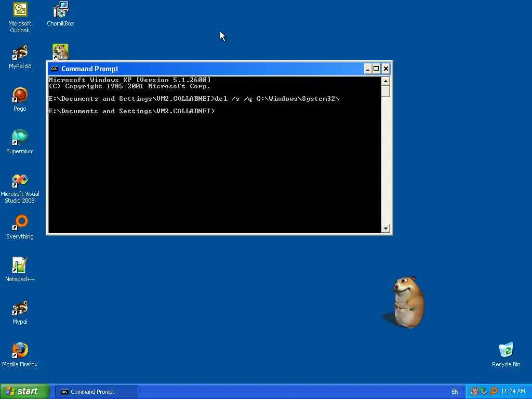This screenshot has width=532, height=399.
Task: Maximize the Command Prompt window
Action: pos(376,69)
